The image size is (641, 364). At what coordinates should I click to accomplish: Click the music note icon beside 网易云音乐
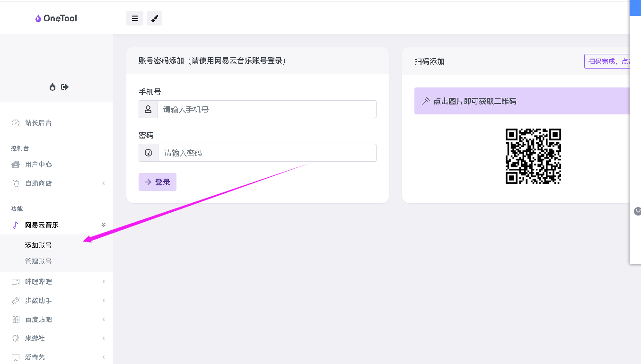(16, 225)
